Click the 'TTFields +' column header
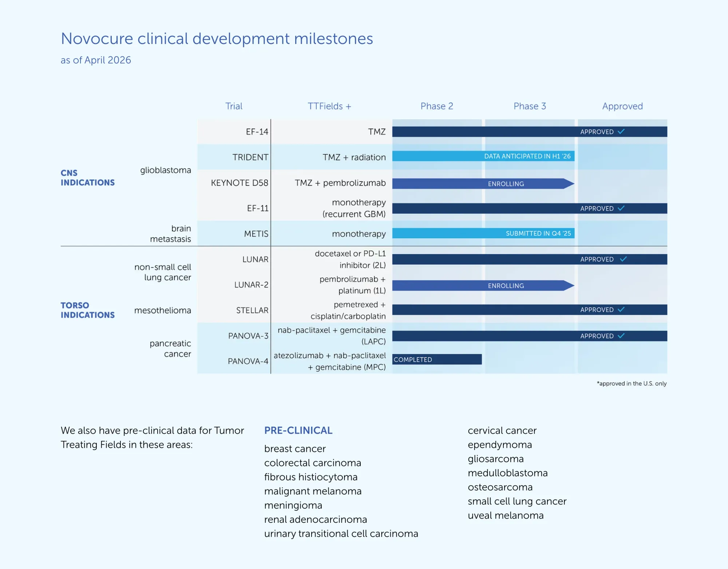 [x=329, y=106]
